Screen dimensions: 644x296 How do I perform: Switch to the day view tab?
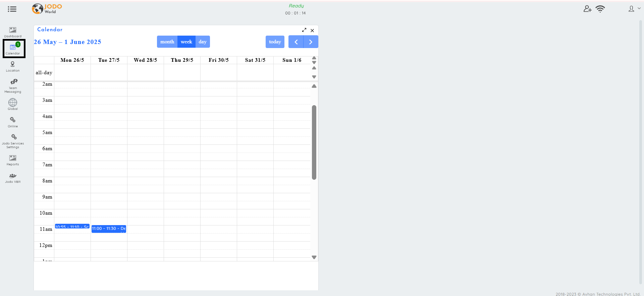coord(203,42)
